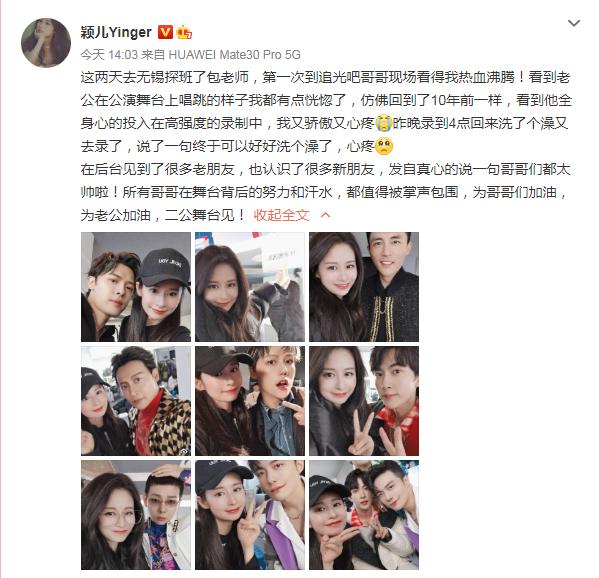Click the upward arrow beside 收起全文
Screen dimensions: 599x578
click(325, 215)
